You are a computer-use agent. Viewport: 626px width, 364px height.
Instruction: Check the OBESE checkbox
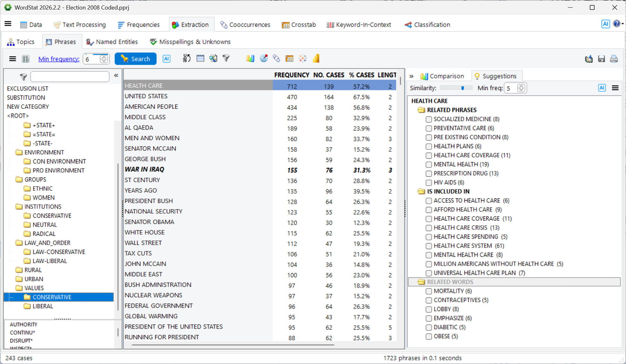tap(429, 336)
